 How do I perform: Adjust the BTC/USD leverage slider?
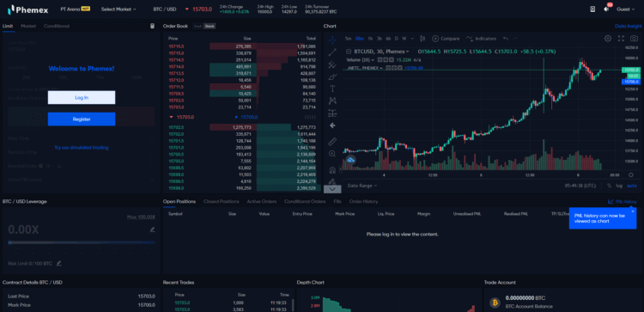(82, 242)
